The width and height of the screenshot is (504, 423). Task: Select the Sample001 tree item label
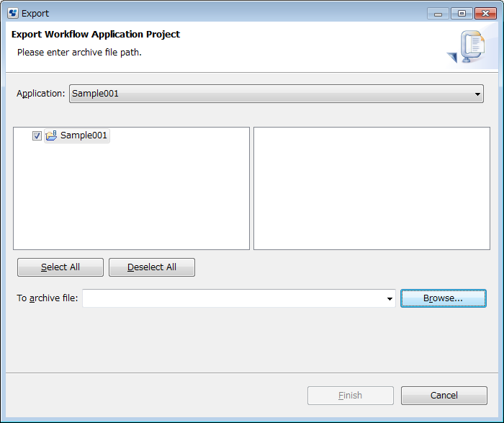(x=84, y=135)
